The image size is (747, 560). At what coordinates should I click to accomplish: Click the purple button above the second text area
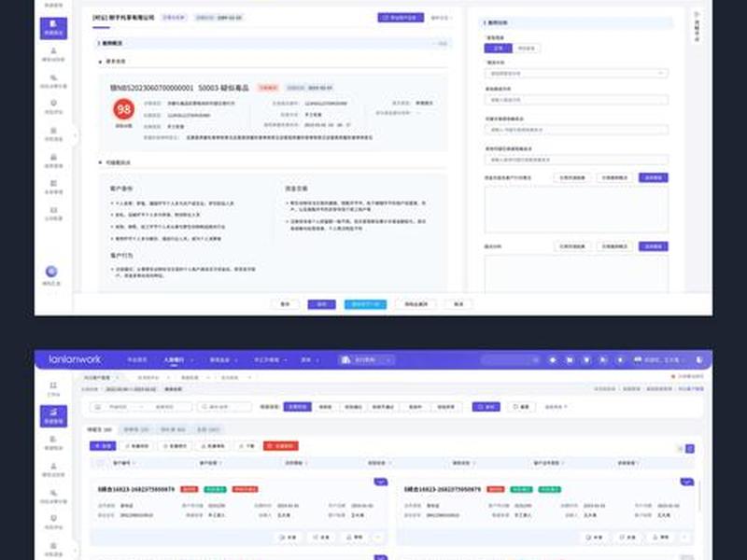pyautogui.click(x=653, y=246)
